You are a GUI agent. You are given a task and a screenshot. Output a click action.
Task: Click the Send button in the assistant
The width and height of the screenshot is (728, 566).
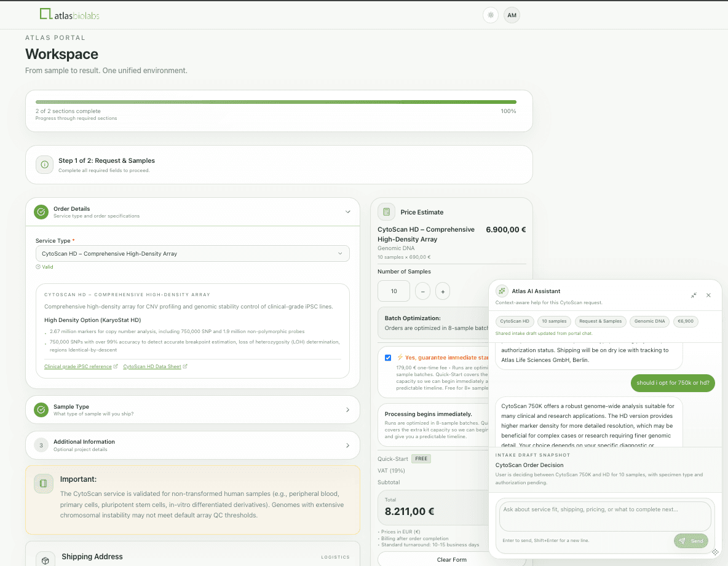pos(691,541)
